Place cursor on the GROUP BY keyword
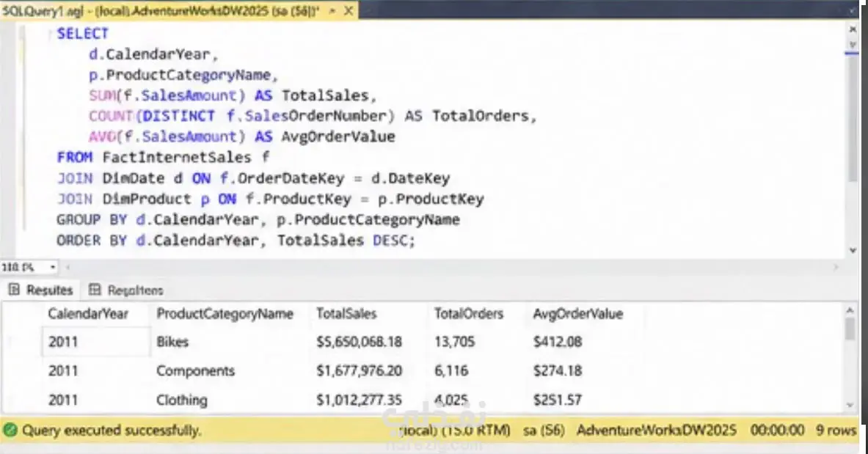The width and height of the screenshot is (868, 454). pos(92,220)
